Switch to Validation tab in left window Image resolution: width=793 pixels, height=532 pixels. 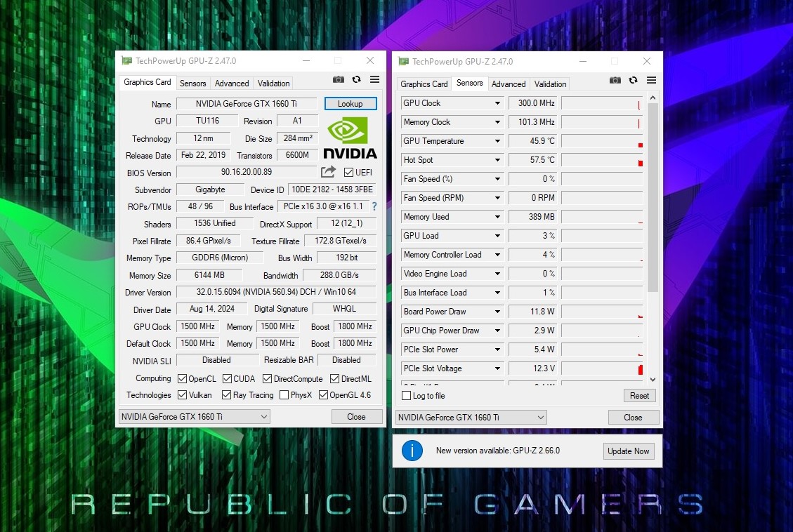point(274,84)
